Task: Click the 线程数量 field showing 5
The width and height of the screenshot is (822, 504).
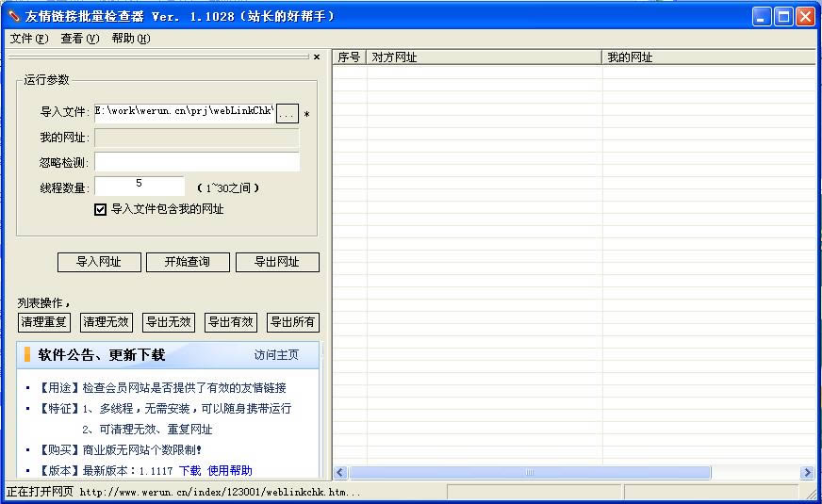Action: pyautogui.click(x=139, y=185)
